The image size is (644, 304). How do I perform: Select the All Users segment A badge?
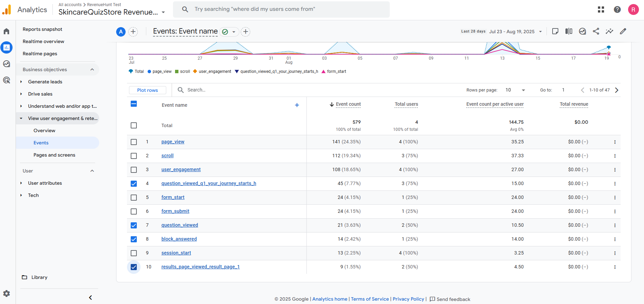click(x=121, y=32)
